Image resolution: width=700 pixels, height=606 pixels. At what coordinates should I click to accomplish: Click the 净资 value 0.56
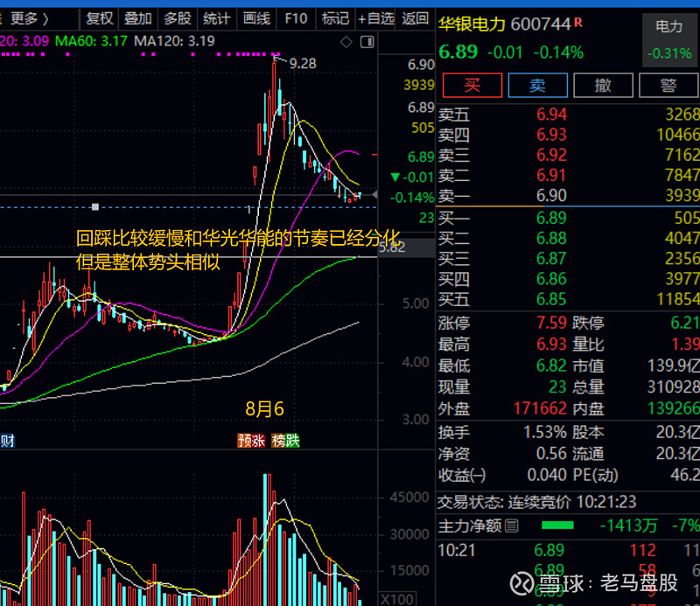click(x=551, y=453)
